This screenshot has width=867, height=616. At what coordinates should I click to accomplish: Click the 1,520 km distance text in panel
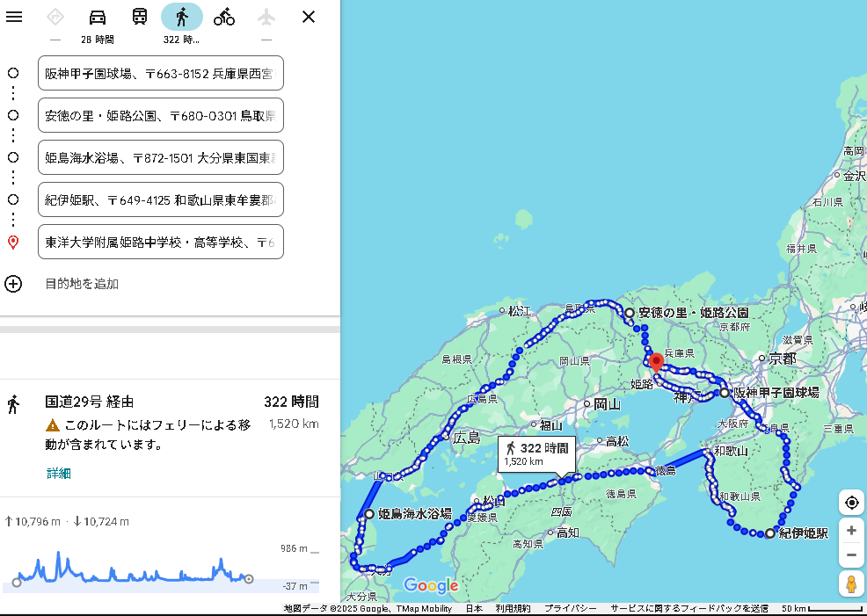pyautogui.click(x=294, y=424)
